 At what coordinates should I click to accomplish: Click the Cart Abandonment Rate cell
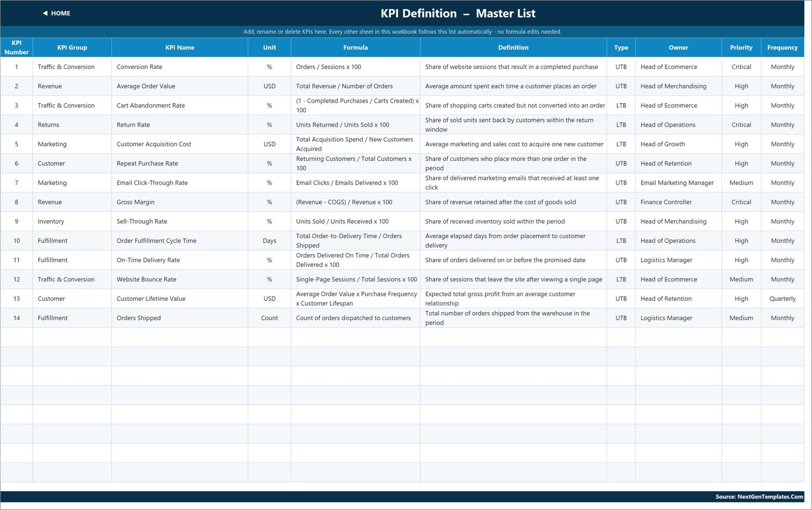tap(180, 106)
